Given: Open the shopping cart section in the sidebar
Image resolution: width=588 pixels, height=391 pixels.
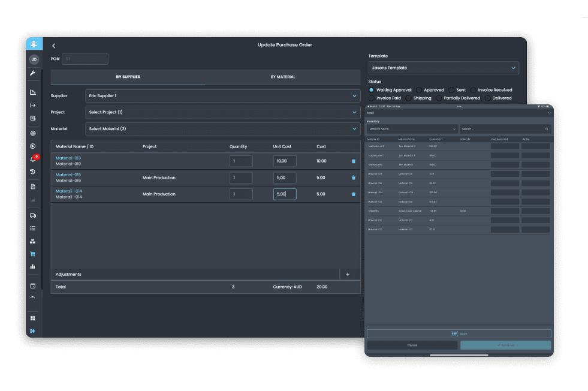Looking at the screenshot, I should pyautogui.click(x=33, y=254).
